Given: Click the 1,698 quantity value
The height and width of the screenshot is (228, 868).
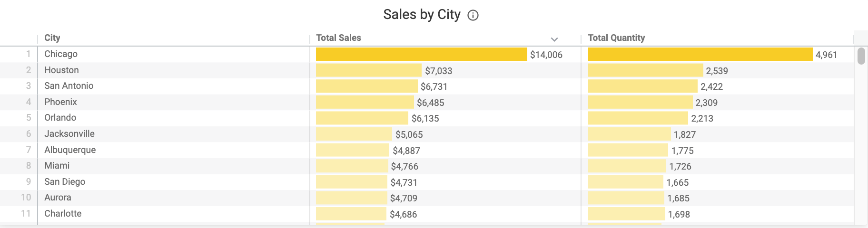Looking at the screenshot, I should coord(679,215).
